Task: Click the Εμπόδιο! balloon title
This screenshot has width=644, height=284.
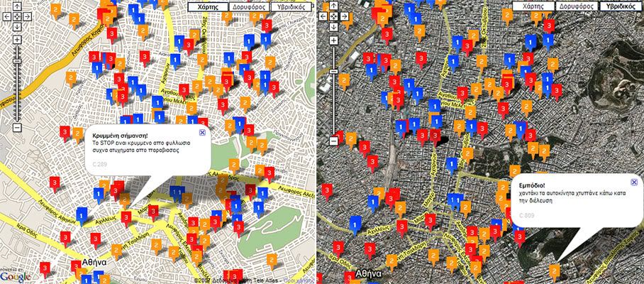Action: click(531, 186)
